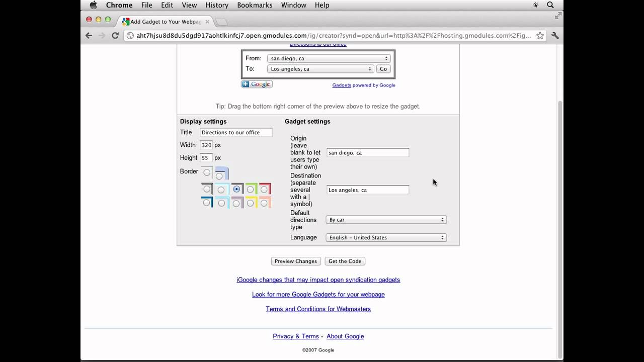The image size is (644, 362).
Task: Click the Height field showing 55
Action: tap(206, 157)
